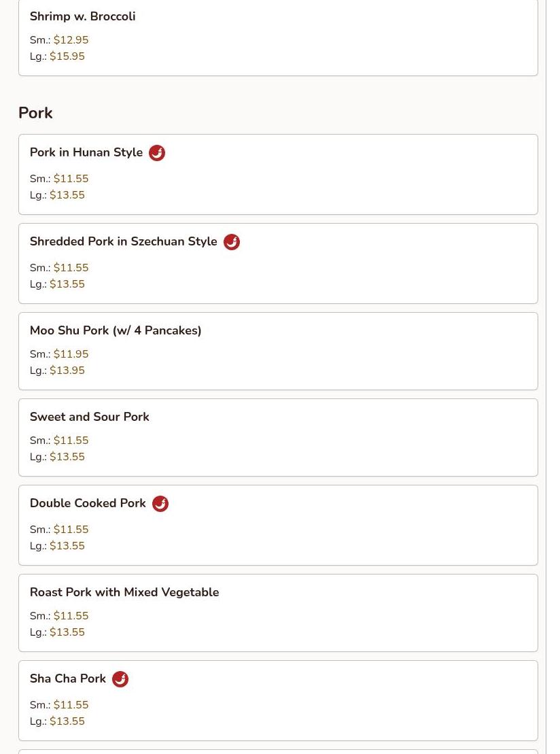Click the spicy icon next to Double Cooked Pork
The width and height of the screenshot is (560, 754).
click(160, 504)
